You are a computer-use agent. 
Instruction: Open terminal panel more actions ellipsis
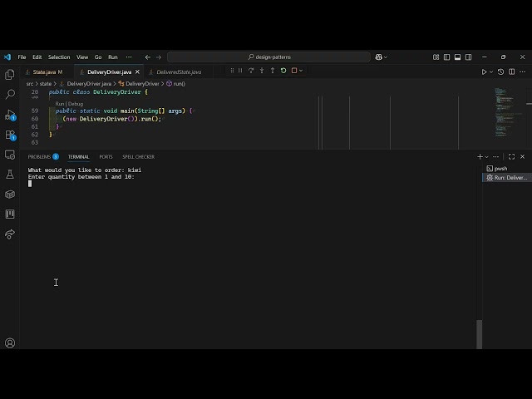pos(496,157)
